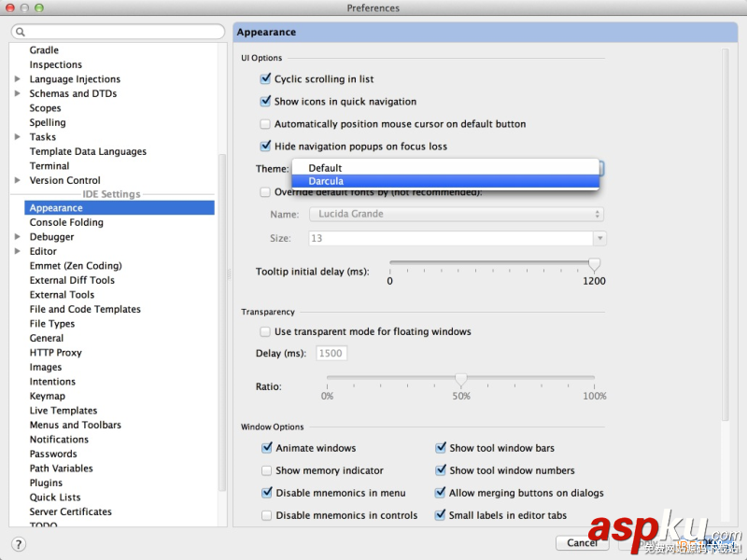Open the font Name dropdown
The height and width of the screenshot is (560, 747).
click(457, 214)
